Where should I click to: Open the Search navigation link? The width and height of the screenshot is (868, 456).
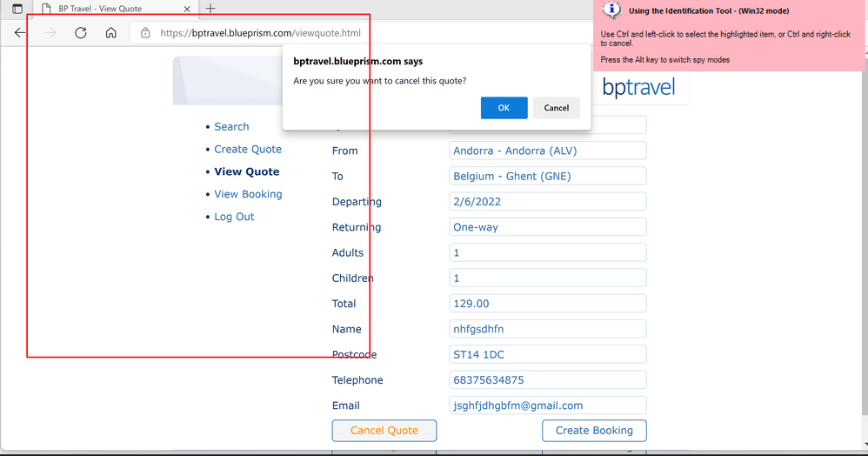[231, 127]
